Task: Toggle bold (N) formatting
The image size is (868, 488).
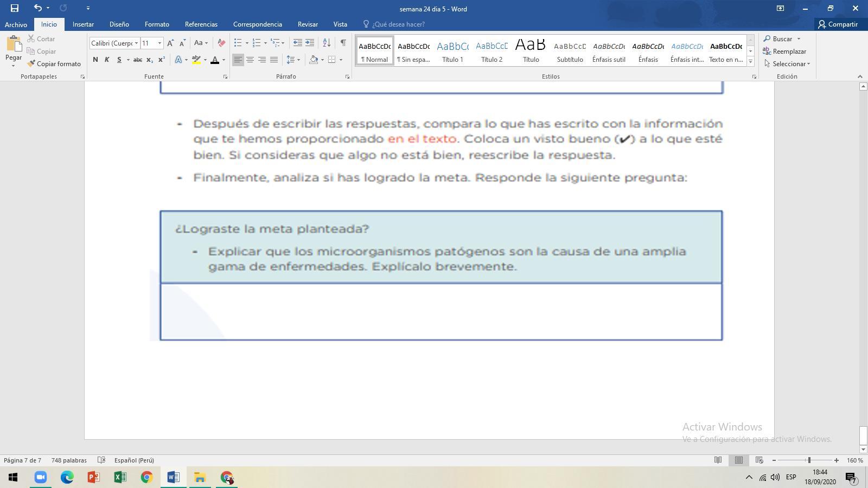Action: tap(95, 60)
